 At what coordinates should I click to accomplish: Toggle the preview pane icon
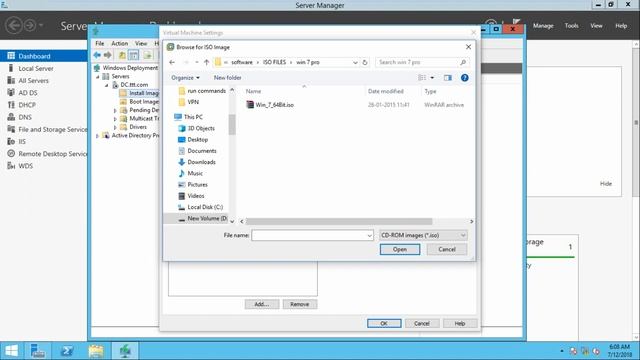click(448, 78)
